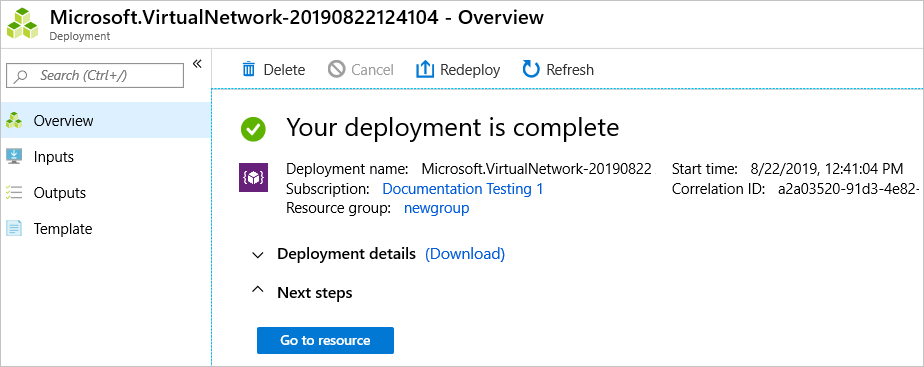Viewport: 924px width, 367px height.
Task: Focus the Search (Ctrl+/) input field
Action: click(x=94, y=75)
